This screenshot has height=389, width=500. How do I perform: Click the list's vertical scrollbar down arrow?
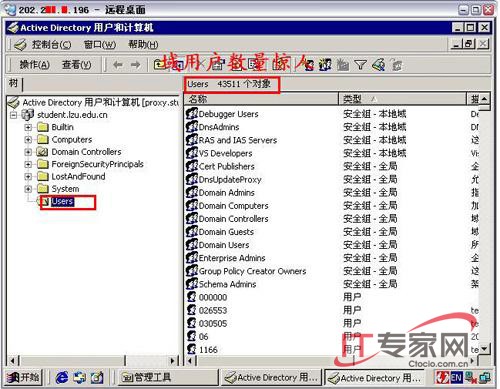click(484, 349)
